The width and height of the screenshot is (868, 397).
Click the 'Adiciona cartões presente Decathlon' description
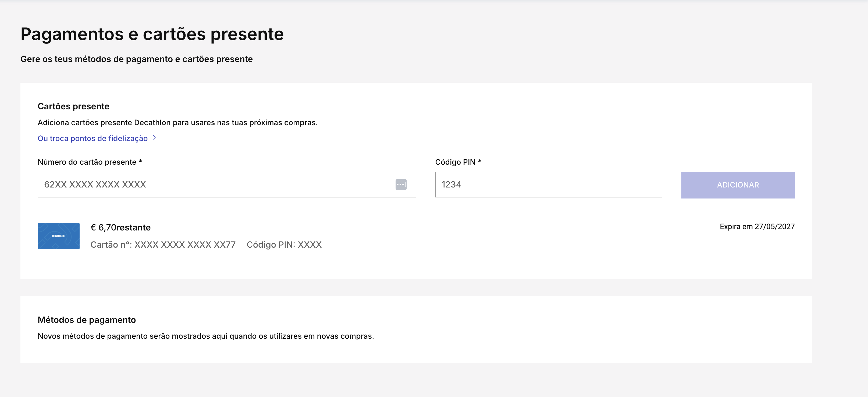click(x=177, y=122)
